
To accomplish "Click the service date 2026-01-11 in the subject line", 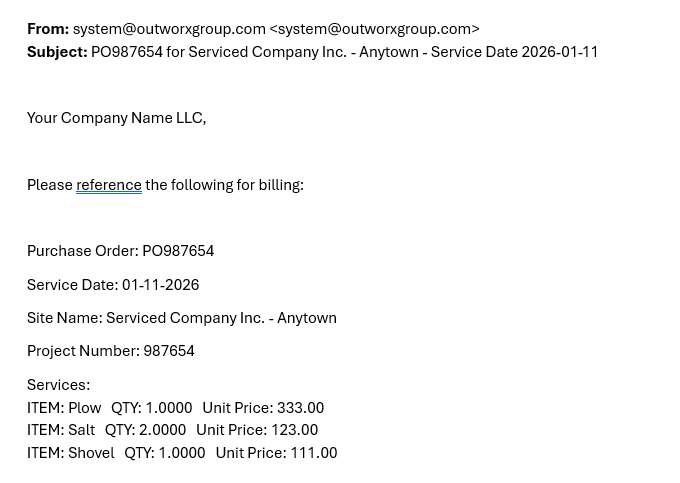I will coord(559,52).
